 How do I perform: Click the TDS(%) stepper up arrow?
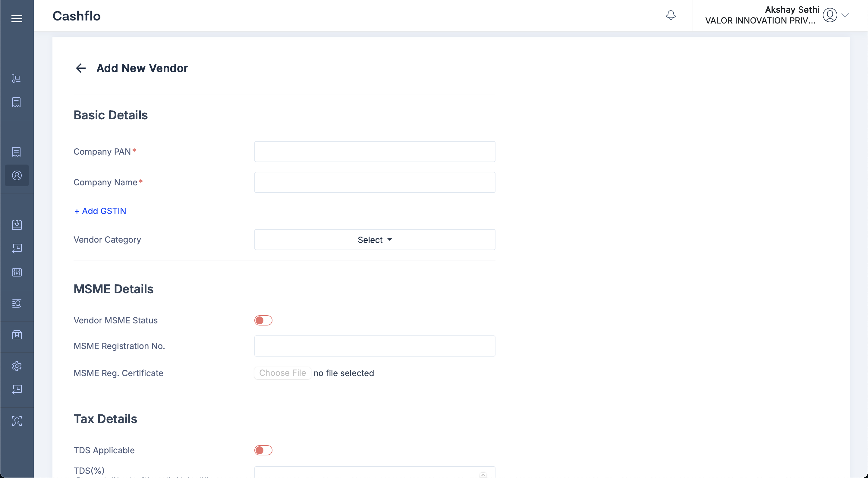pyautogui.click(x=483, y=474)
